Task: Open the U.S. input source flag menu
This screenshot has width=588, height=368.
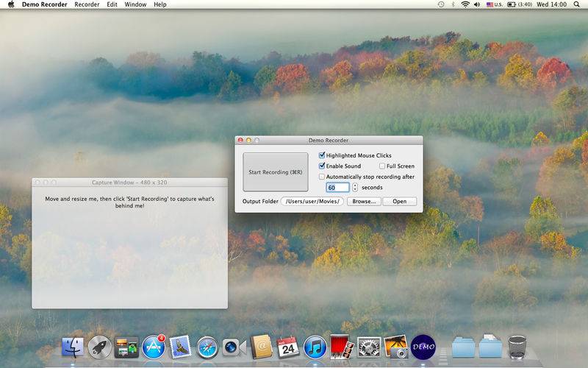Action: (495, 4)
